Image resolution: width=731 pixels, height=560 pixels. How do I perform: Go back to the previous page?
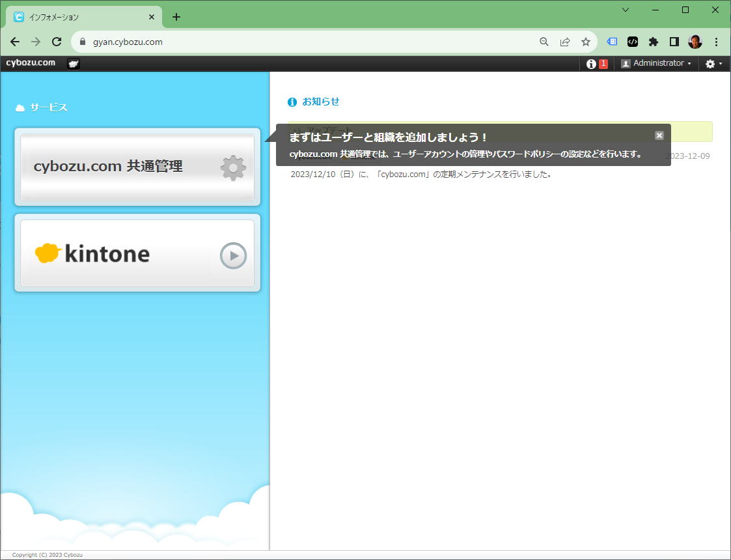pos(15,42)
